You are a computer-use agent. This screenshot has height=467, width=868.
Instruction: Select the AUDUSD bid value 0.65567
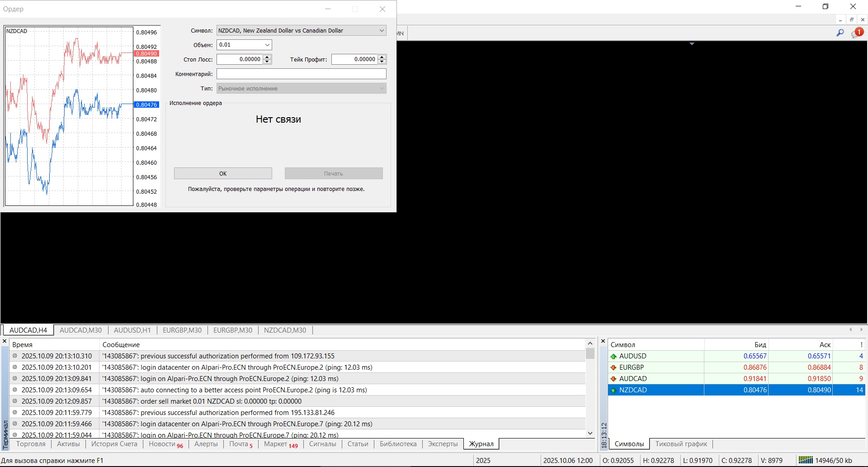pos(755,356)
